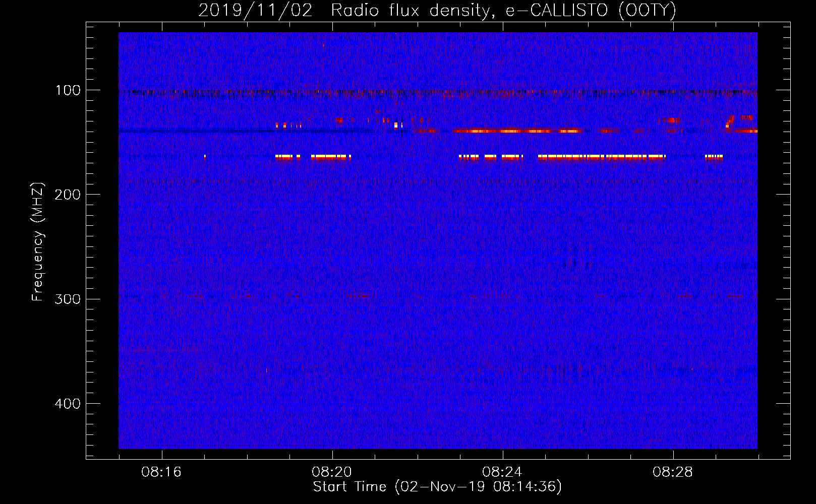Screen dimensions: 816x504
Task: Click the plot title "Radio flux density, e-CALLISTO (OOTY)"
Action: click(503, 11)
